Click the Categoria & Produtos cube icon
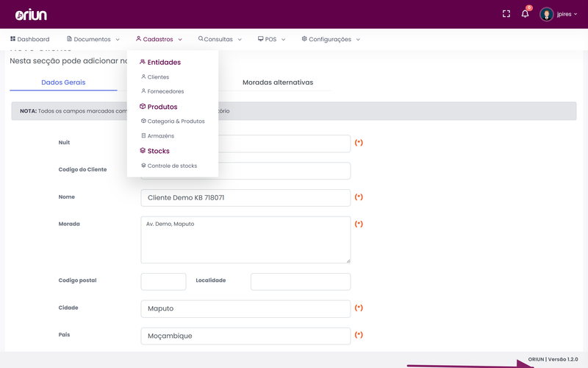Viewport: 588px width, 368px height. (x=143, y=121)
